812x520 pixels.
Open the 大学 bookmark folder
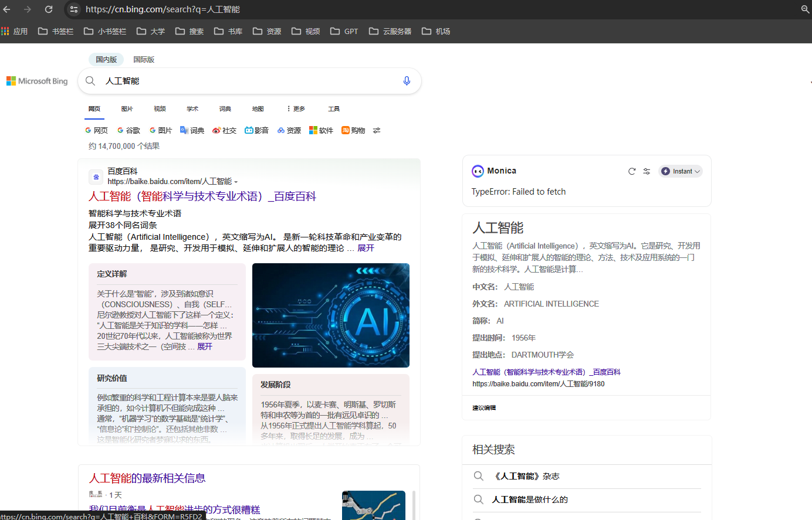tap(151, 31)
